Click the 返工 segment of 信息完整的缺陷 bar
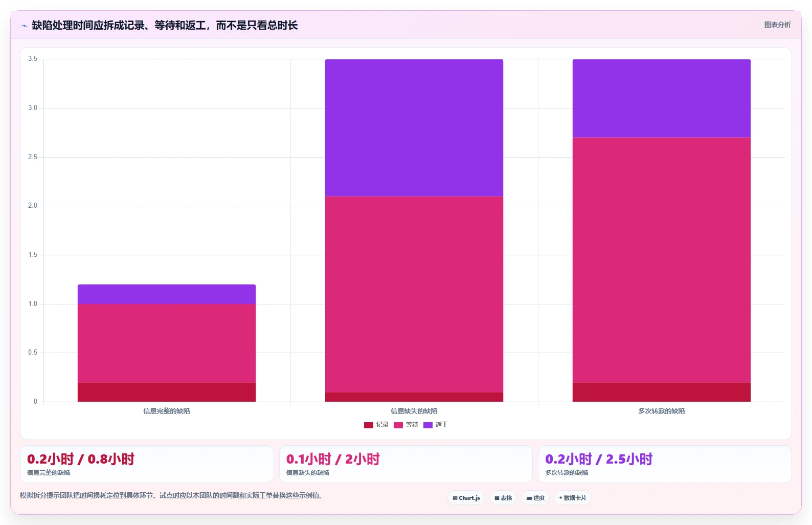 tap(167, 294)
